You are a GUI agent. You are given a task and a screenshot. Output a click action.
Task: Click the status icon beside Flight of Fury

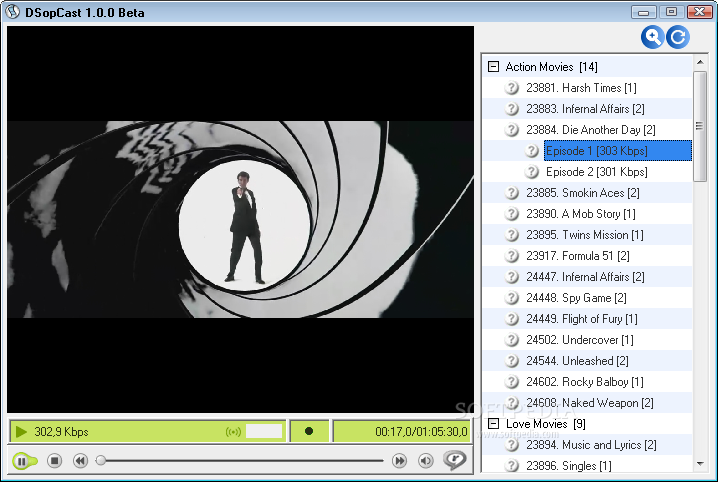511,319
